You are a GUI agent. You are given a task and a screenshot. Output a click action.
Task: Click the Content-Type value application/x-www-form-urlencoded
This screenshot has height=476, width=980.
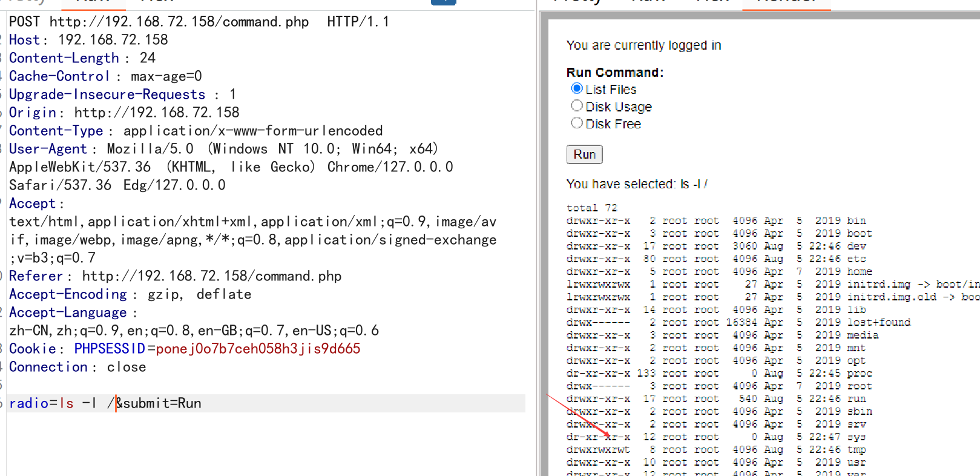click(253, 131)
